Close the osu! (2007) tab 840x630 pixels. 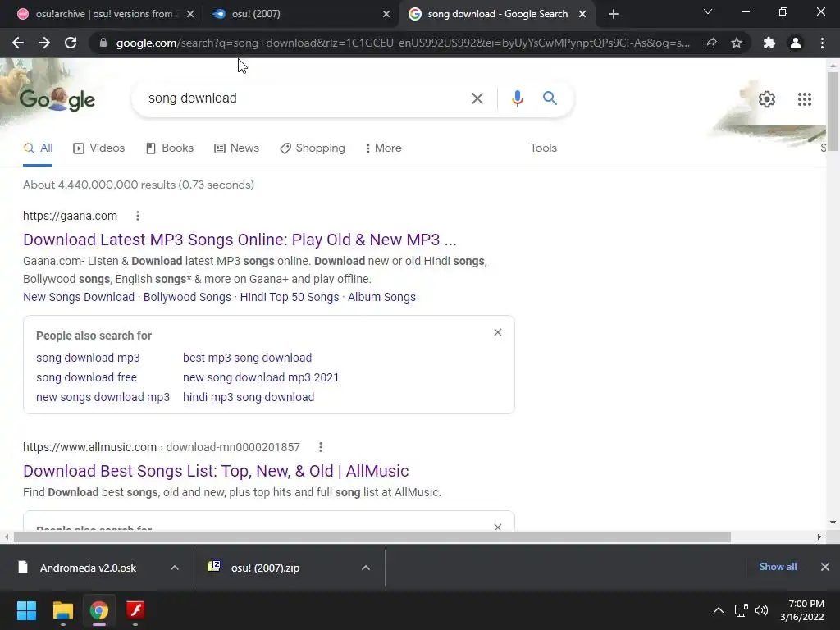pyautogui.click(x=386, y=15)
